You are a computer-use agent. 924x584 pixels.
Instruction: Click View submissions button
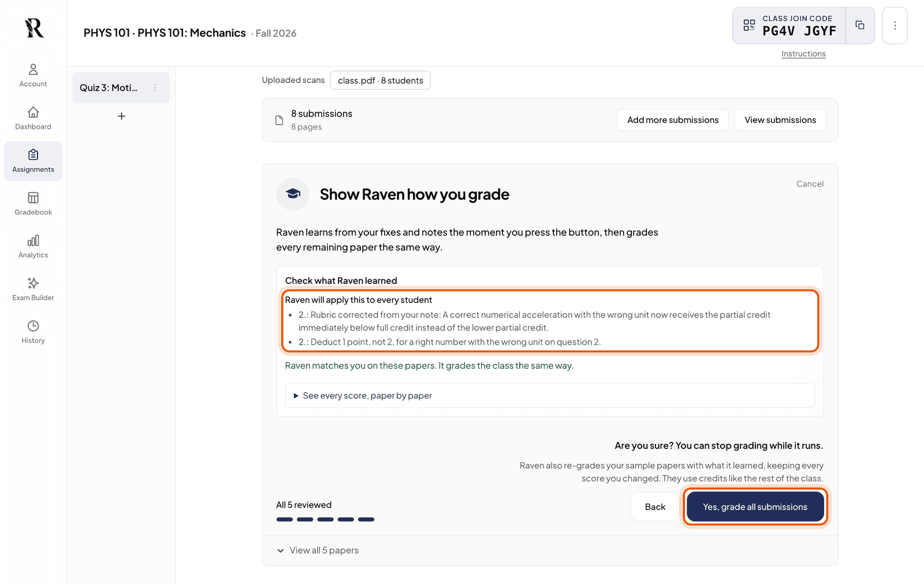(780, 120)
